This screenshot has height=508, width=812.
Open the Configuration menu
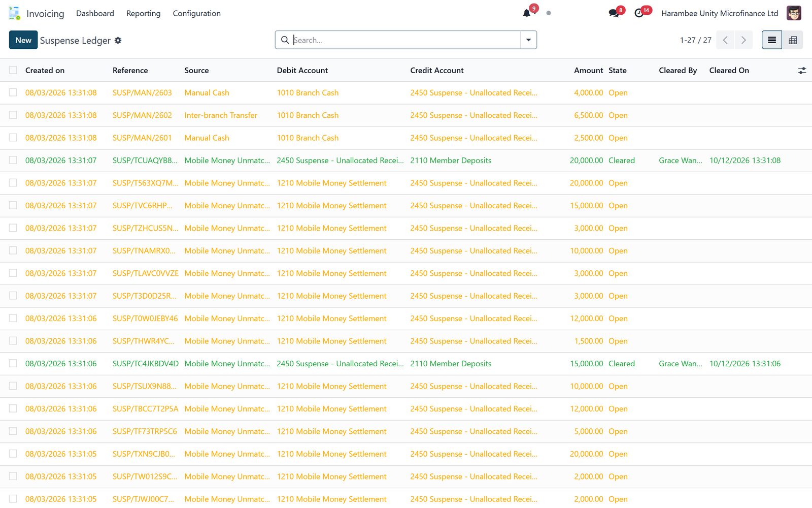coord(196,13)
